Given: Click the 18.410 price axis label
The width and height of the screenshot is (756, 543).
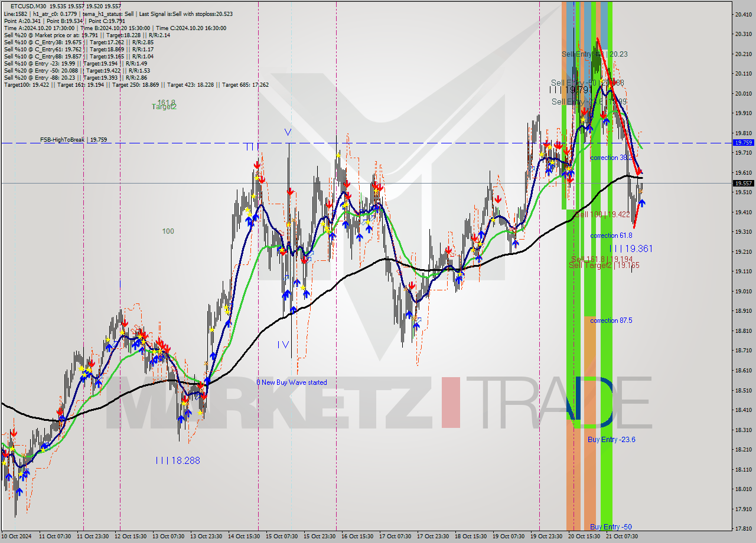Looking at the screenshot, I should (743, 410).
